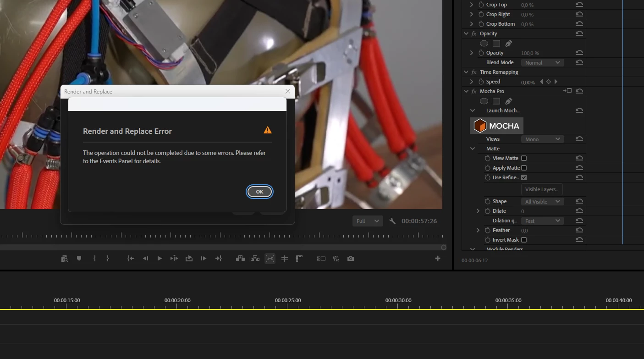The height and width of the screenshot is (359, 644).
Task: Enable the Apply Matte checkbox
Action: [x=524, y=168]
